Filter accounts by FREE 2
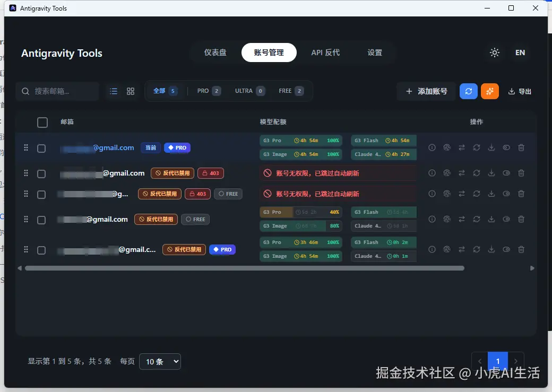 pyautogui.click(x=291, y=91)
